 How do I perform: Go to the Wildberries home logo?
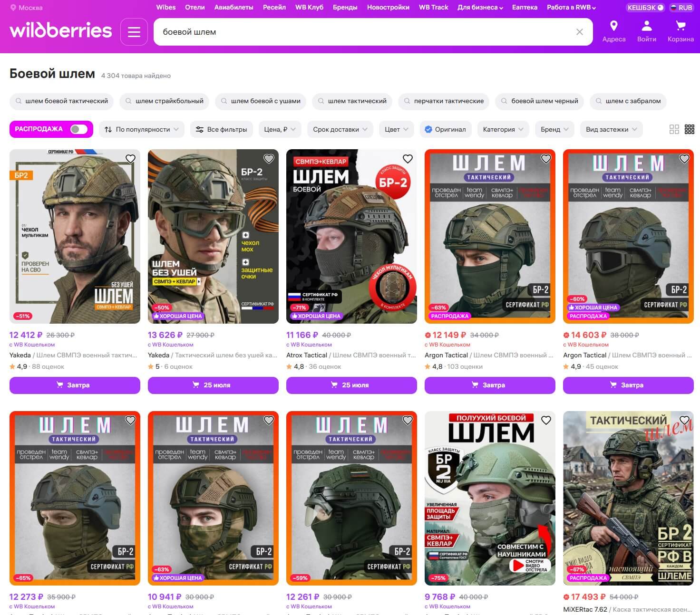[x=61, y=30]
